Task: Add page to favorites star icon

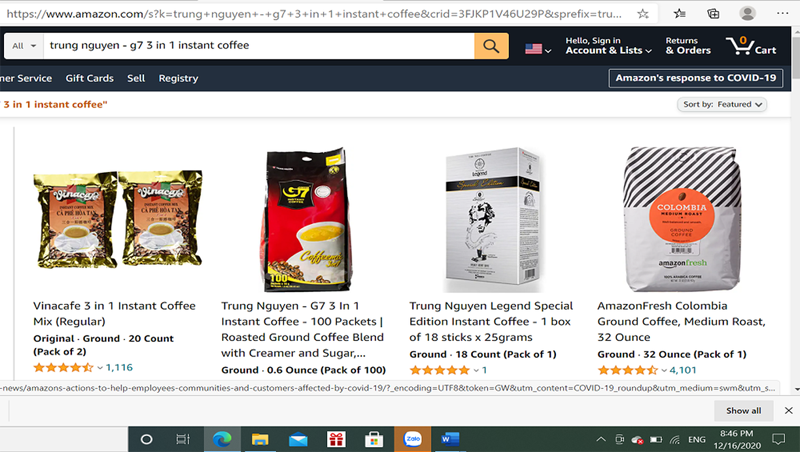Action: pyautogui.click(x=643, y=14)
